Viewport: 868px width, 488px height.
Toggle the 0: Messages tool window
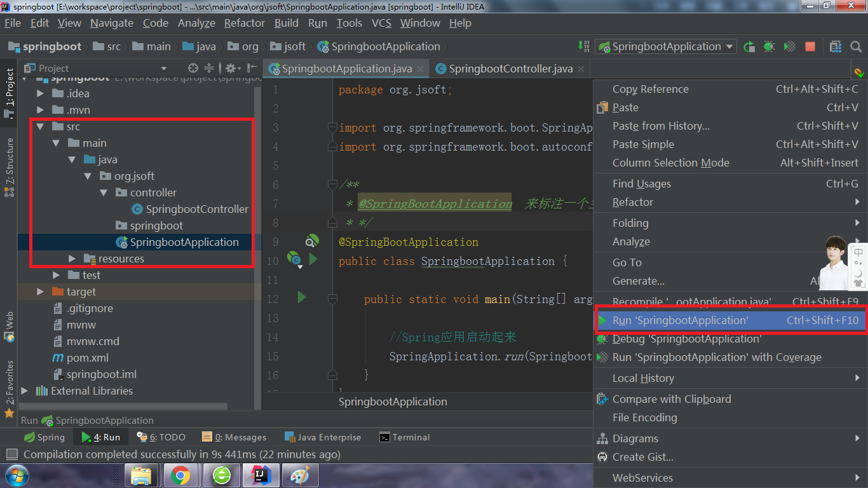coord(234,437)
